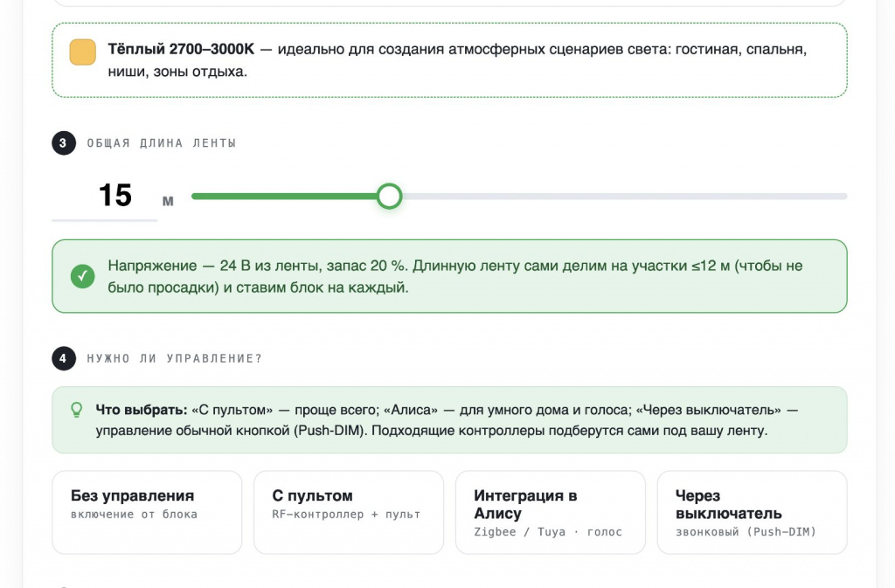
Task: Choose the "С пультом" control card
Action: [x=348, y=512]
